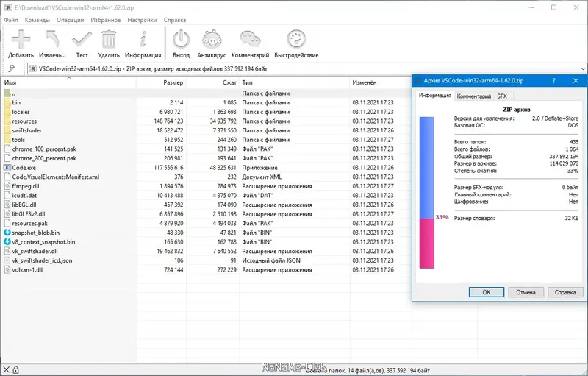Select the resources.pak file

29,223
